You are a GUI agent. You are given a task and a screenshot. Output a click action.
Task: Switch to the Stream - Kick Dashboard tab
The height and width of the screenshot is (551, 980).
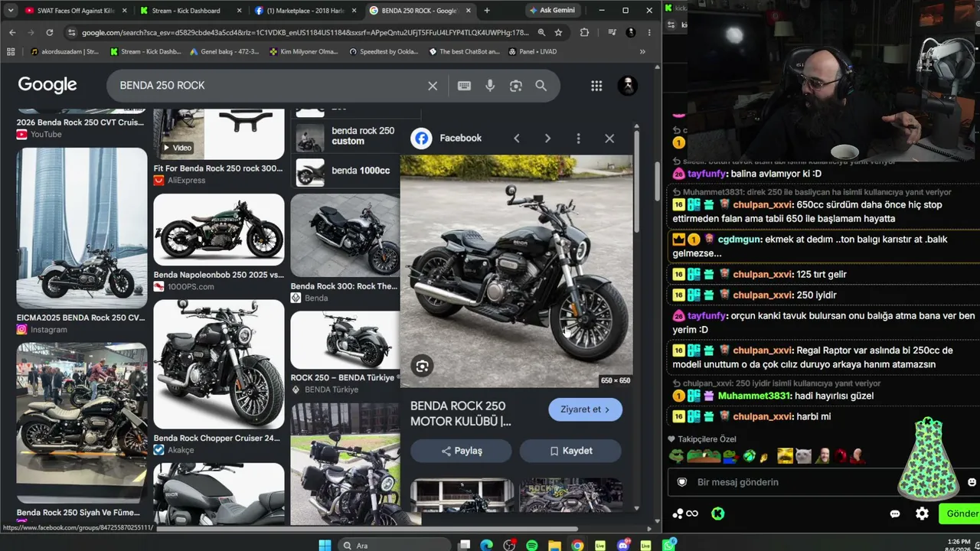pyautogui.click(x=190, y=11)
